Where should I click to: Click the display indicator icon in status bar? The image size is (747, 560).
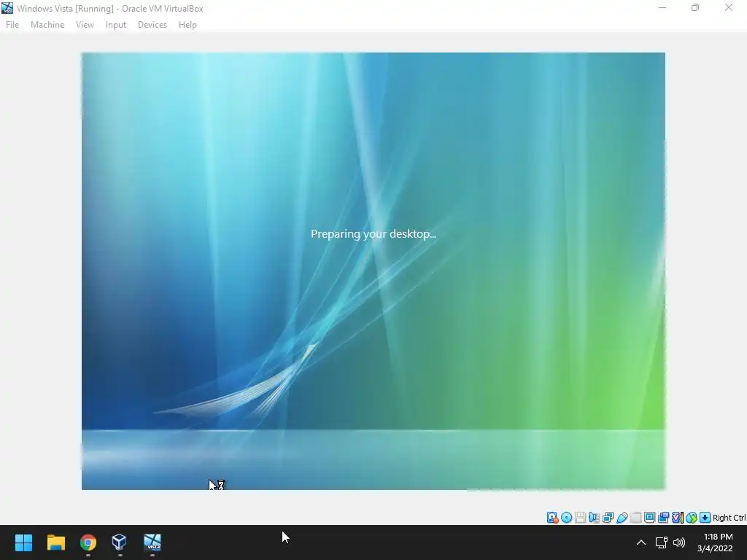tap(649, 518)
